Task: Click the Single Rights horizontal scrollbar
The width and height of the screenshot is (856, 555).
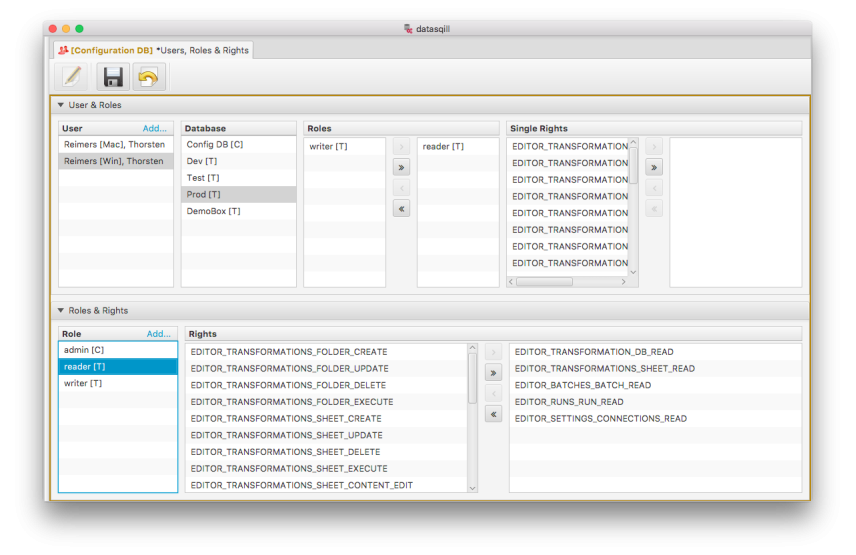Action: (x=545, y=282)
